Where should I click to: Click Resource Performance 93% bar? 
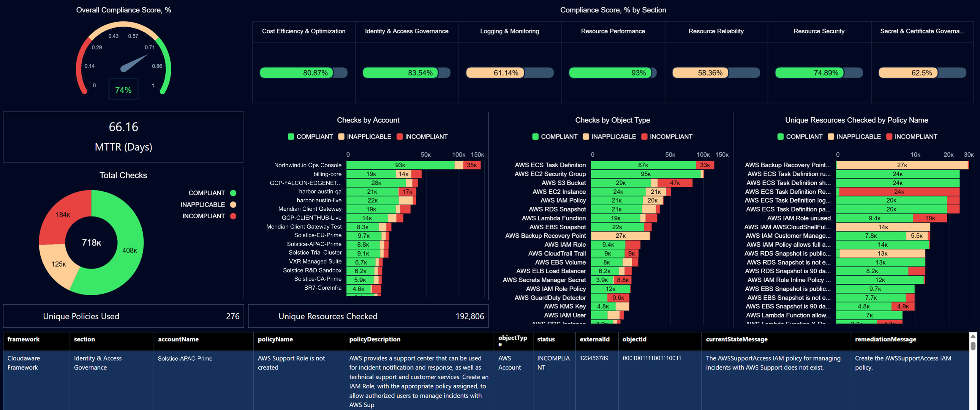click(x=613, y=73)
